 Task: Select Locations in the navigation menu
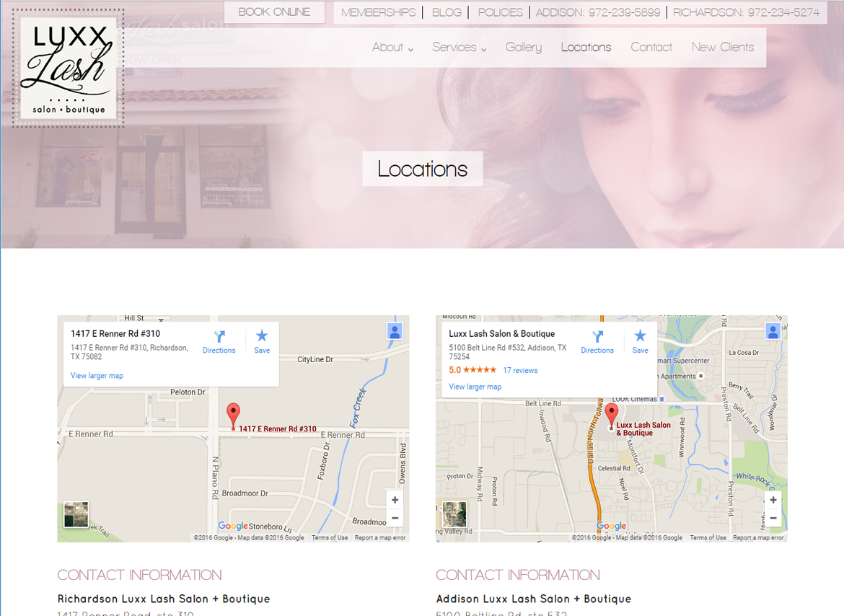click(x=586, y=48)
